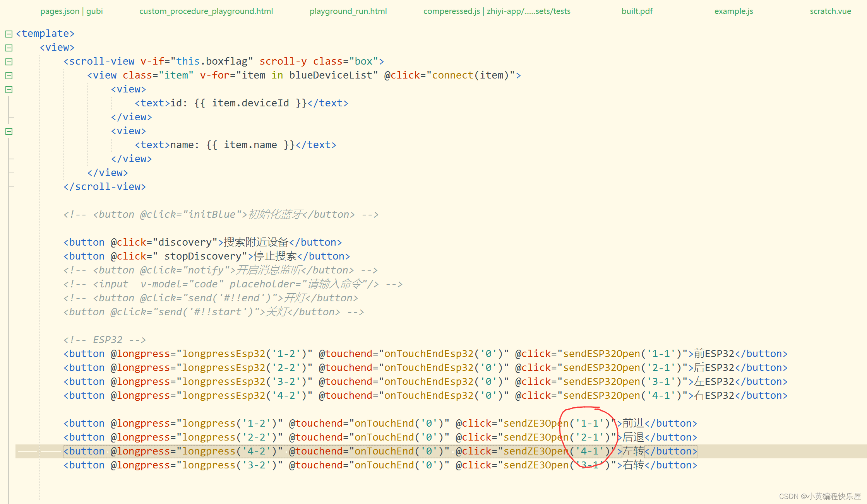Click longpress('1-2') handler text

(230, 423)
